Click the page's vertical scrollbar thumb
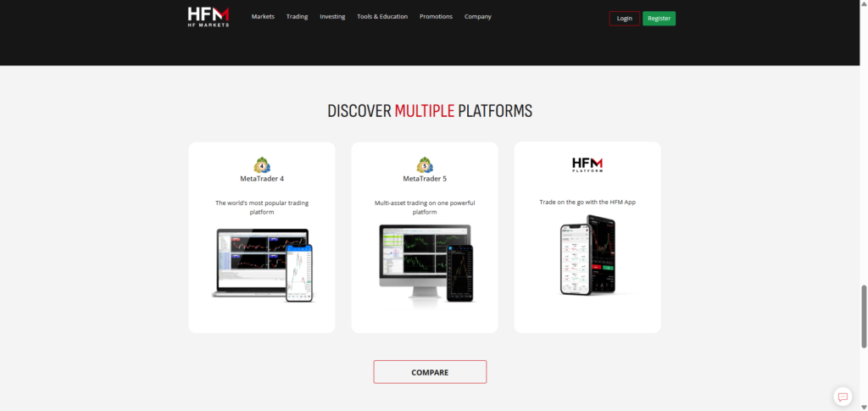The image size is (868, 411). [x=864, y=315]
